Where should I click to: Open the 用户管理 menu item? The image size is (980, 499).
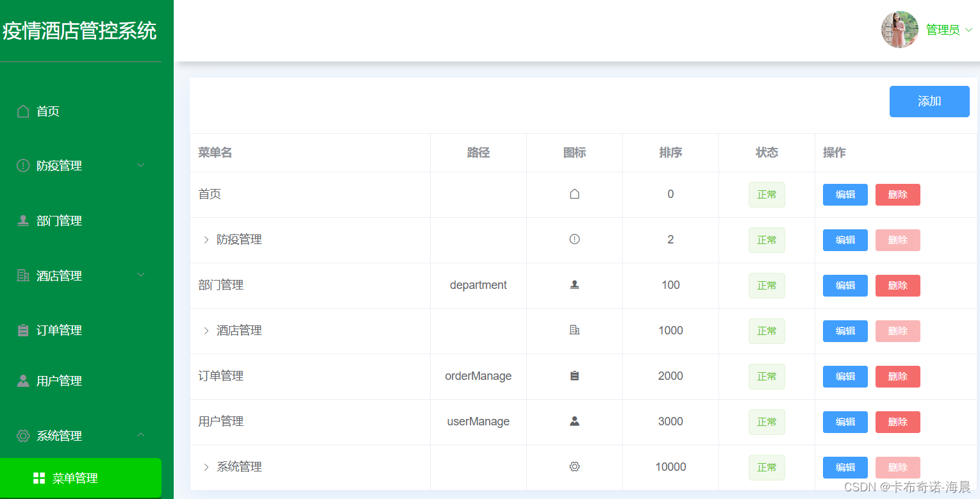[58, 380]
